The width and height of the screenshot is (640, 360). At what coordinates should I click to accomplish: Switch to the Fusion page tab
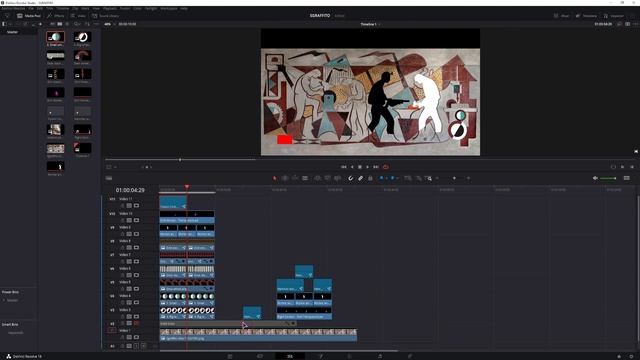point(320,356)
